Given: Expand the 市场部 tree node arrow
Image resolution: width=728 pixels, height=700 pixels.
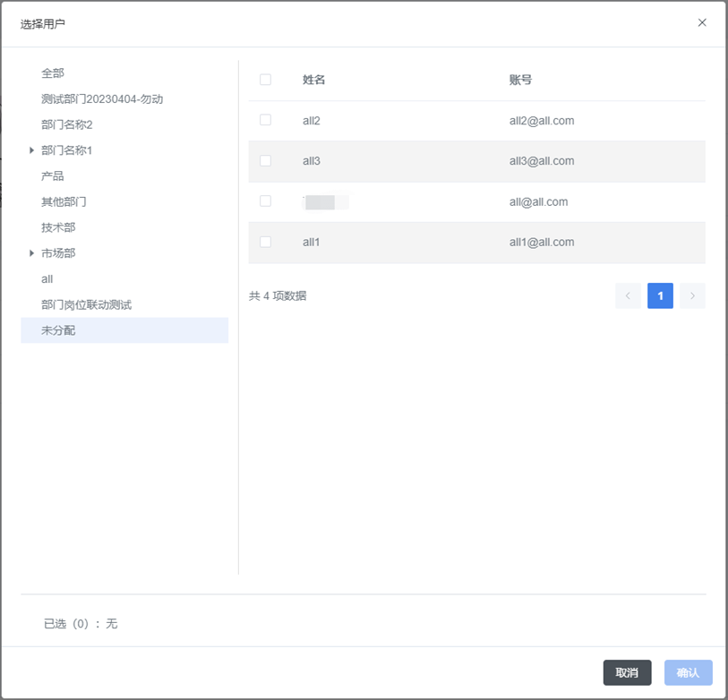Looking at the screenshot, I should (31, 253).
